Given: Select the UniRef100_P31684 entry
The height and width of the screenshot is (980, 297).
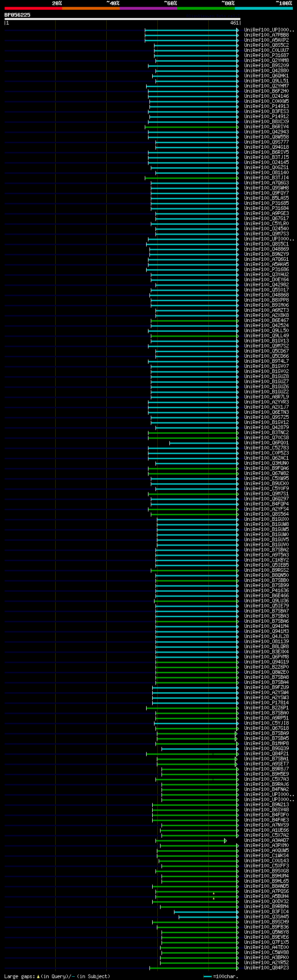Looking at the screenshot, I should [266, 208].
